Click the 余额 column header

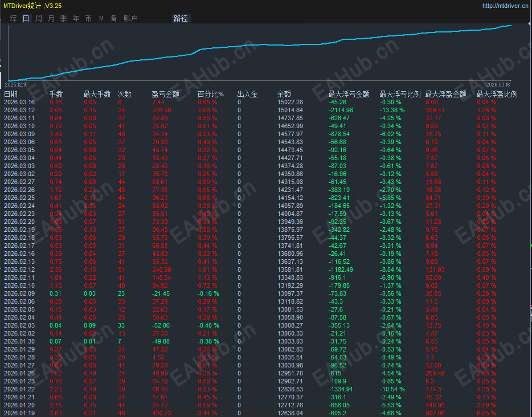coord(284,94)
